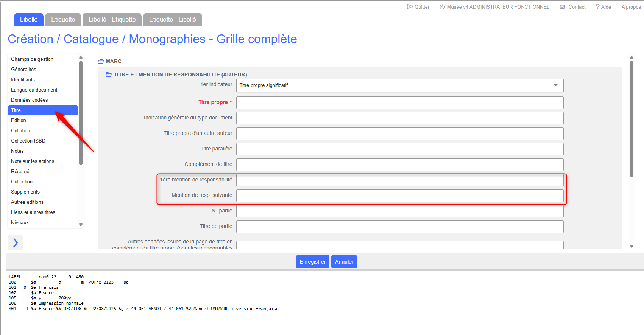Click the 1ère mention de responsabilité field
This screenshot has width=644, height=335.
click(x=399, y=180)
